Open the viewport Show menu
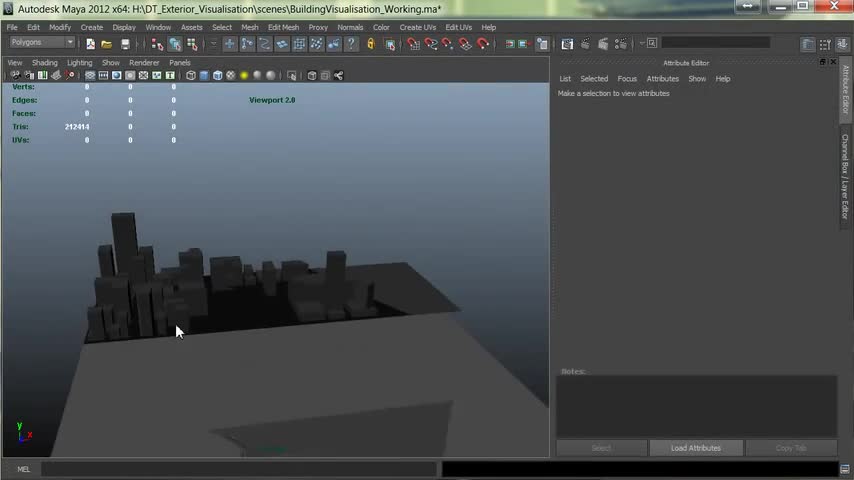The height and width of the screenshot is (480, 854). coord(111,63)
